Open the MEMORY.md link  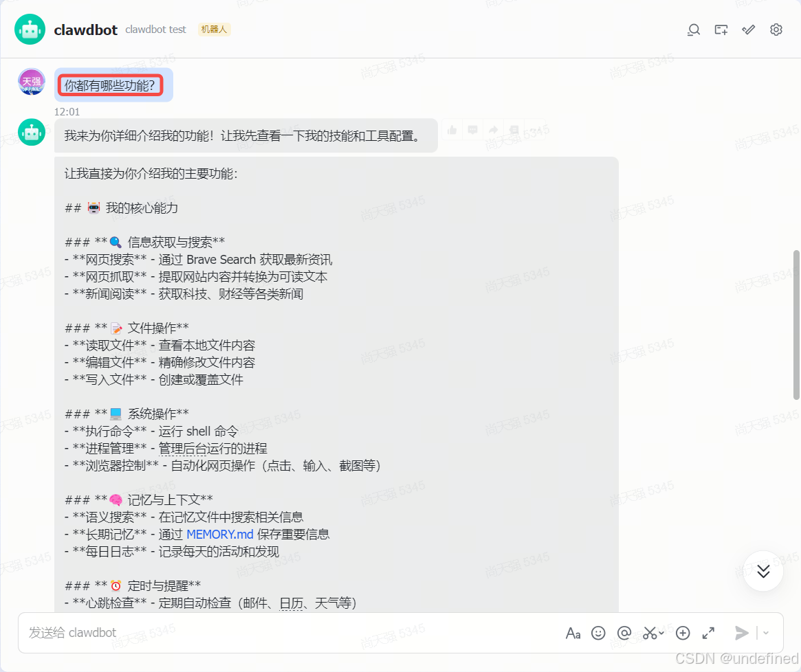pos(219,535)
